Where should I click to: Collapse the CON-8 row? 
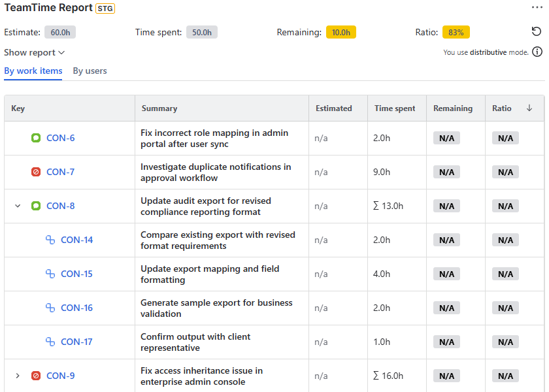18,206
